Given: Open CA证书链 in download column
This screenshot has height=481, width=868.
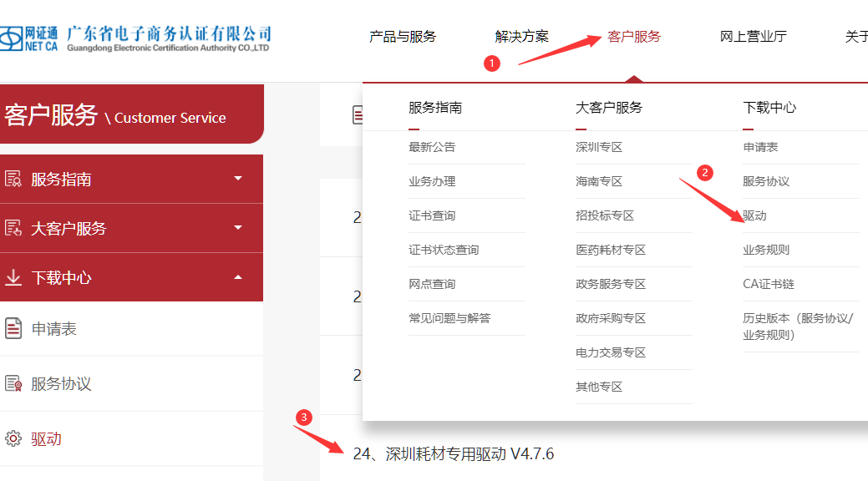Looking at the screenshot, I should pyautogui.click(x=768, y=284).
